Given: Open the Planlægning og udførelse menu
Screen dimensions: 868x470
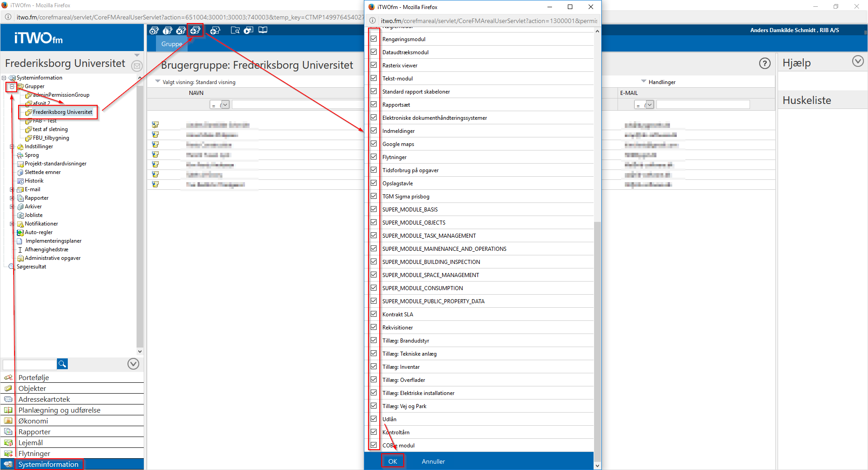Looking at the screenshot, I should [59, 410].
